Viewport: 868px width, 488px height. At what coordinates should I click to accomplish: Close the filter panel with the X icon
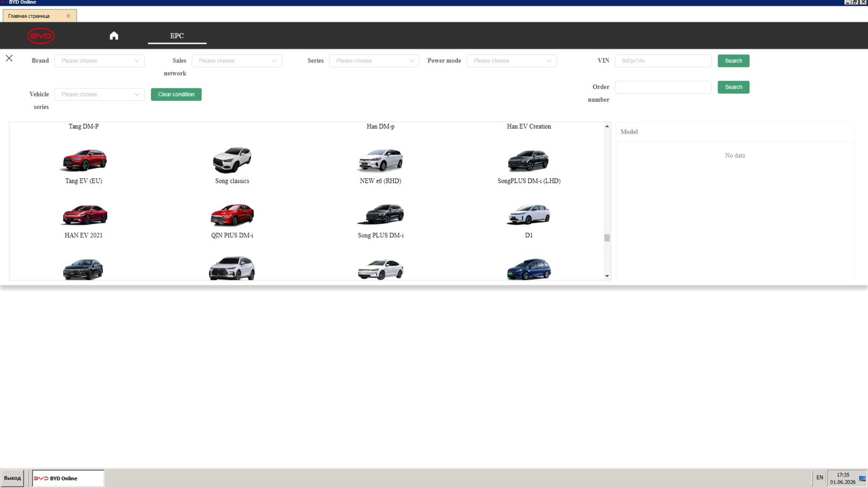[9, 59]
